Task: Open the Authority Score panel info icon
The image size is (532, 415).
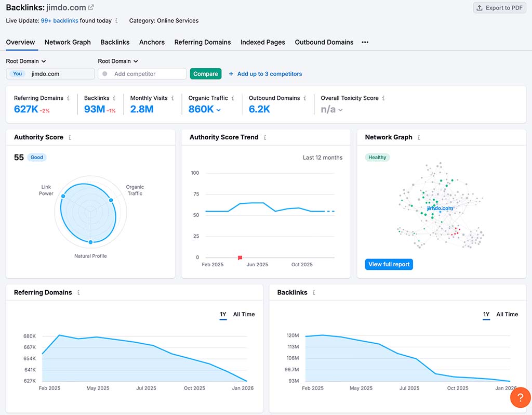Action: (70, 137)
